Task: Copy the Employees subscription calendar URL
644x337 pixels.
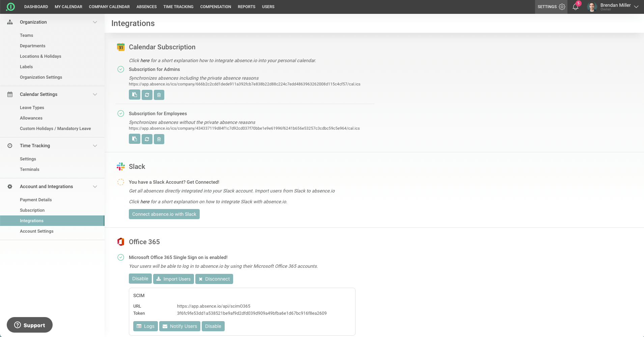Action: click(134, 139)
